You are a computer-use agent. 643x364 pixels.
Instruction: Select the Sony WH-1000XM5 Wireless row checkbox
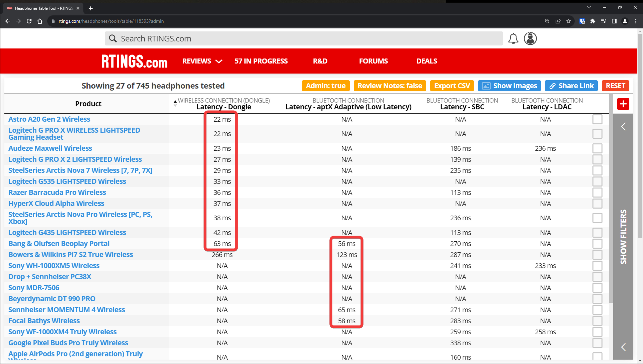pyautogui.click(x=597, y=266)
